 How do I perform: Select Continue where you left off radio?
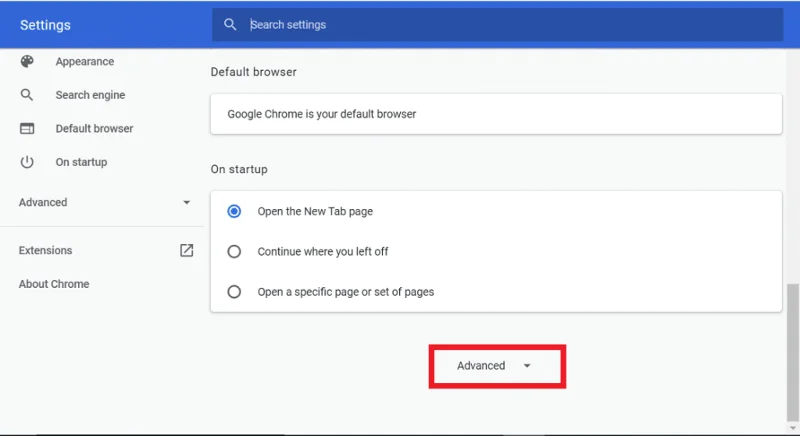(234, 251)
